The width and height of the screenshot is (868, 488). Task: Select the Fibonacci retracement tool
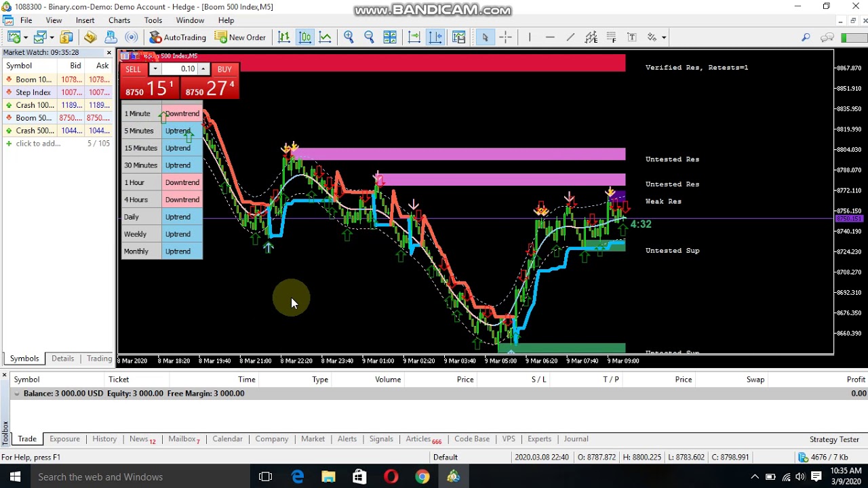click(x=612, y=37)
